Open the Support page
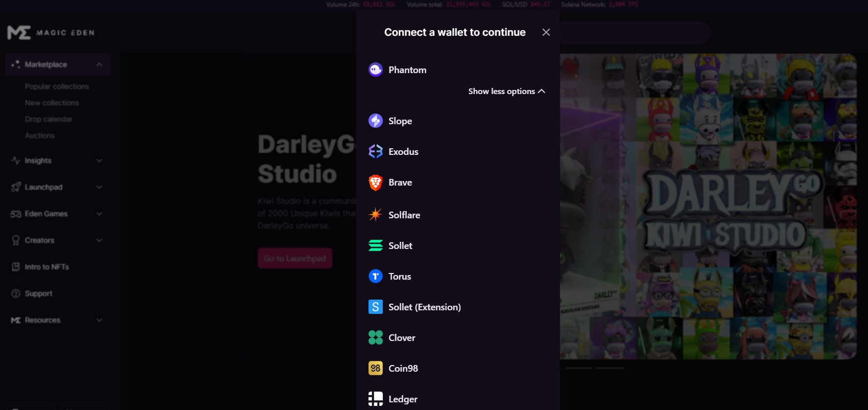 coord(38,293)
